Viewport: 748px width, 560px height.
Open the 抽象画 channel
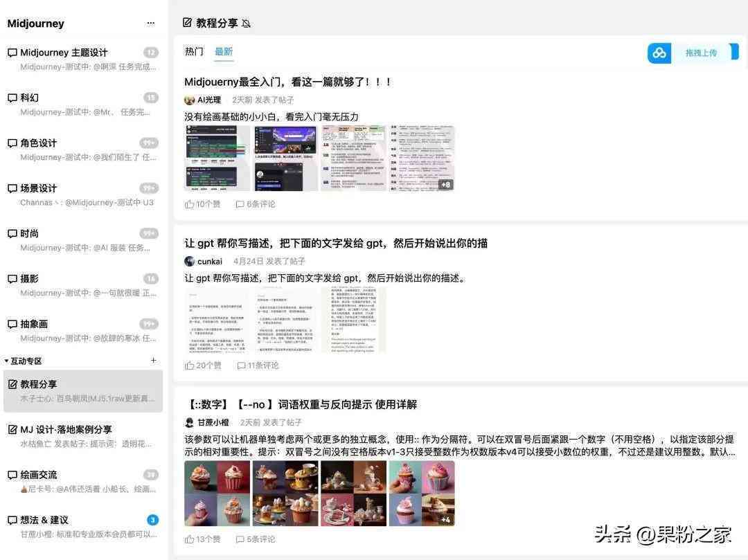[82, 331]
